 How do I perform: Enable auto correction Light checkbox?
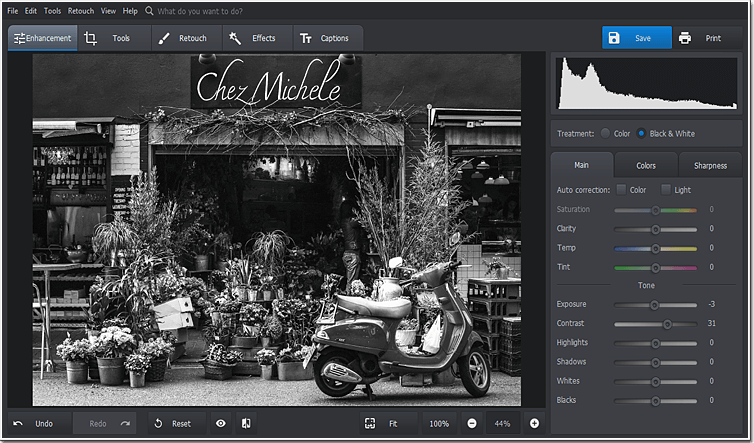point(666,190)
